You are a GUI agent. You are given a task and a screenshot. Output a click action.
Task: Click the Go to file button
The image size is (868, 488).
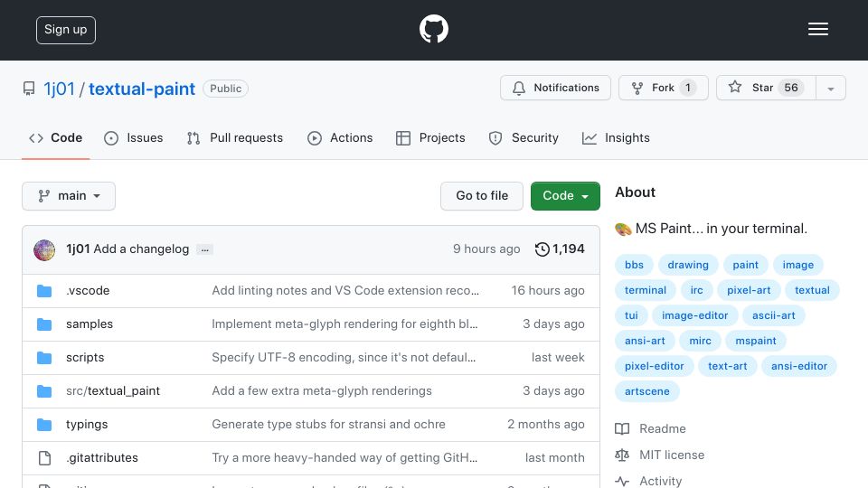[482, 196]
